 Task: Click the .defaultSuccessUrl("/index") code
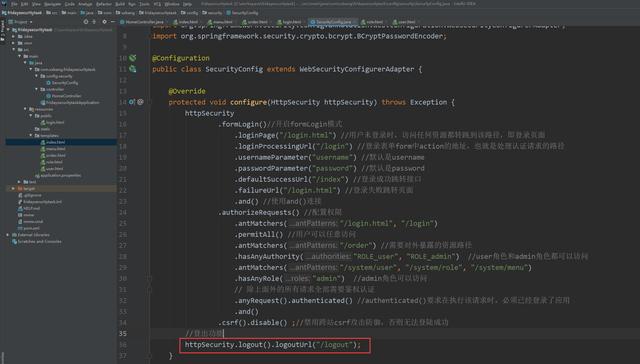(291, 179)
